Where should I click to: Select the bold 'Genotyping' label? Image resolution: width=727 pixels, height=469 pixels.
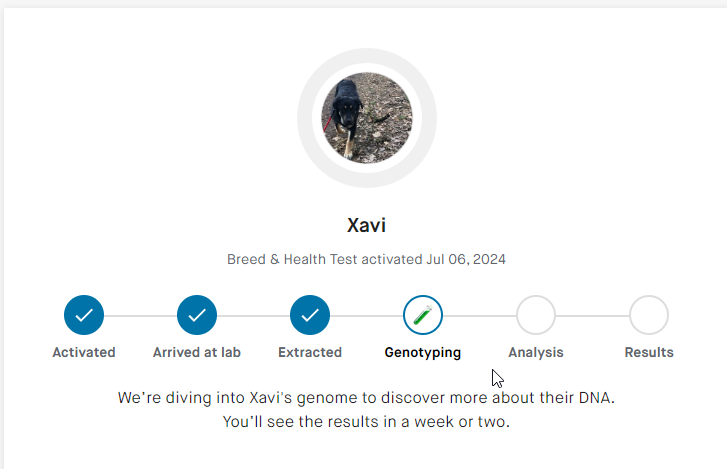423,352
